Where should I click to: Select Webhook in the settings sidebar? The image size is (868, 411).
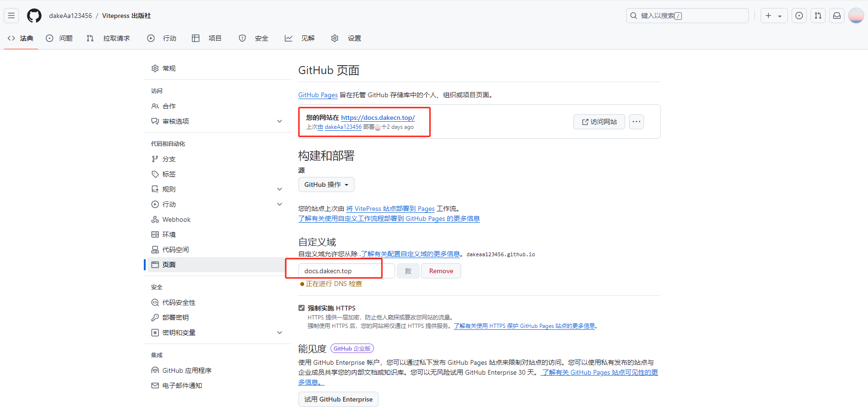pyautogui.click(x=176, y=219)
